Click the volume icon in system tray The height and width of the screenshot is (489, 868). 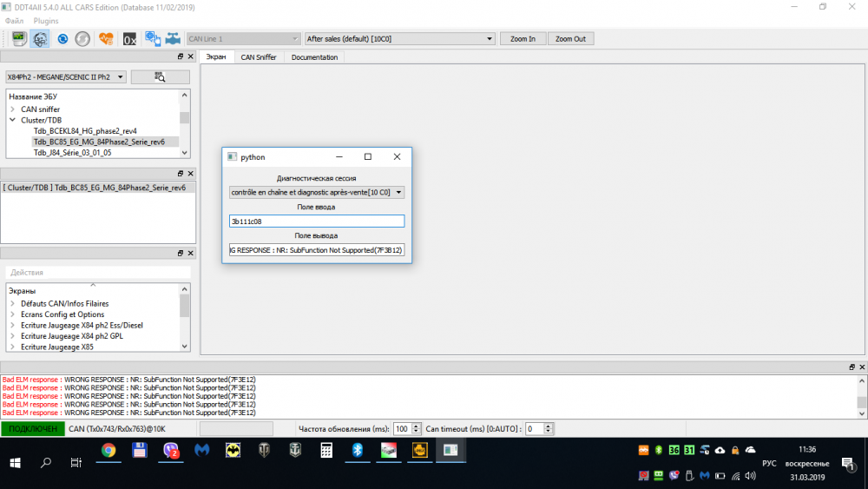(x=751, y=476)
